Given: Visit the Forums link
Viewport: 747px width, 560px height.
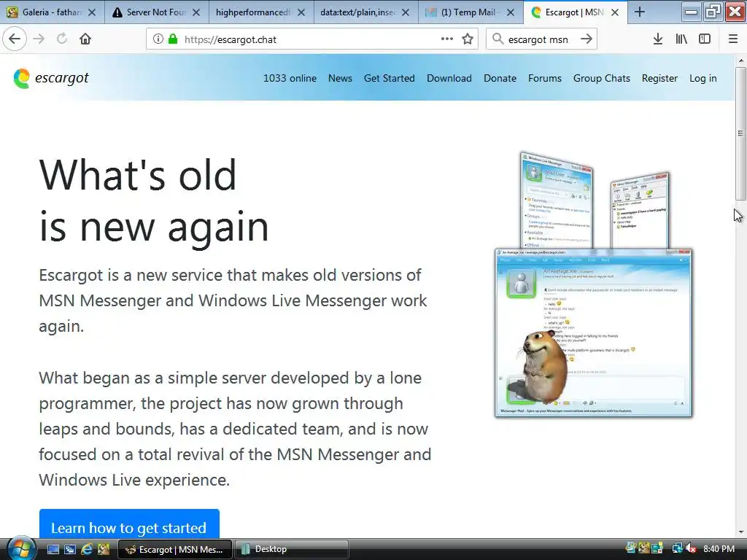Looking at the screenshot, I should click(x=544, y=78).
